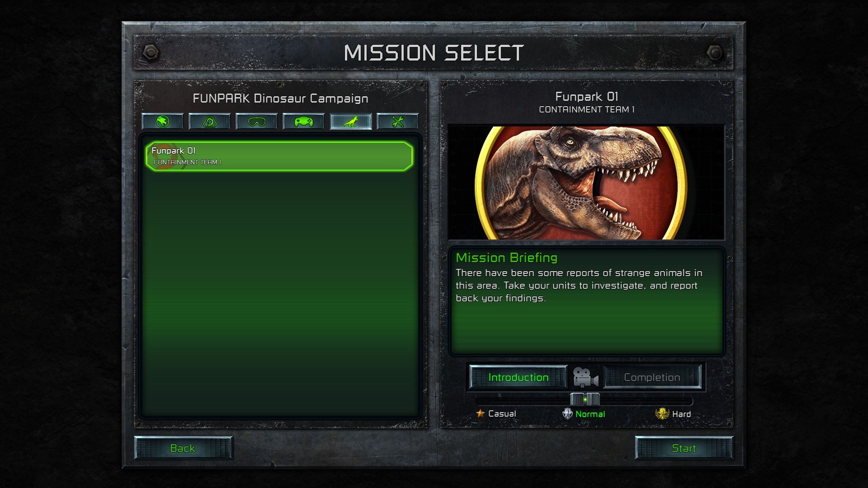Open the wrench and pencil custom missions tab
868x488 pixels.
click(398, 122)
